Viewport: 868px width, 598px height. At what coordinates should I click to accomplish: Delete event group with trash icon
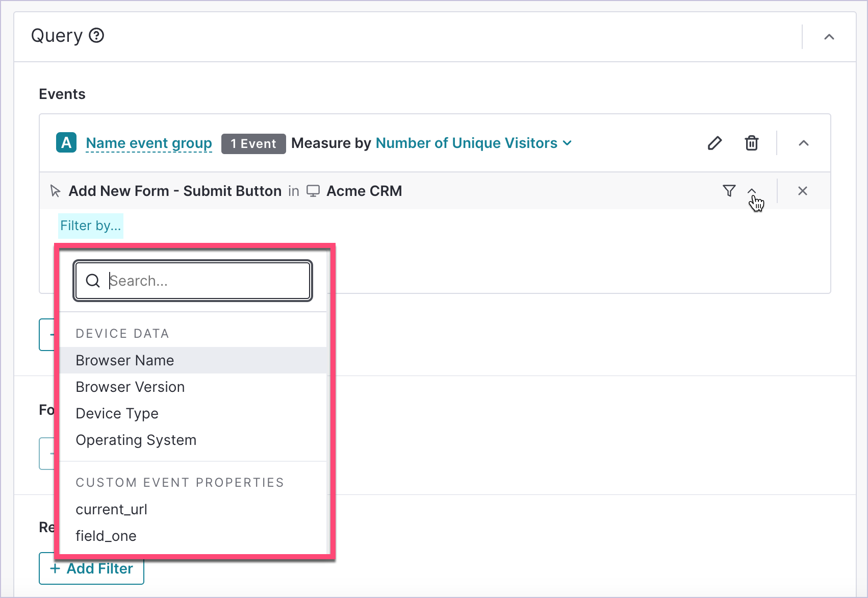click(751, 143)
